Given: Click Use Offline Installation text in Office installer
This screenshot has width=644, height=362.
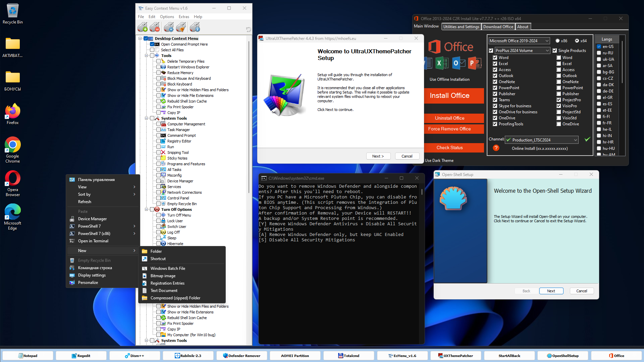Looking at the screenshot, I should point(449,79).
